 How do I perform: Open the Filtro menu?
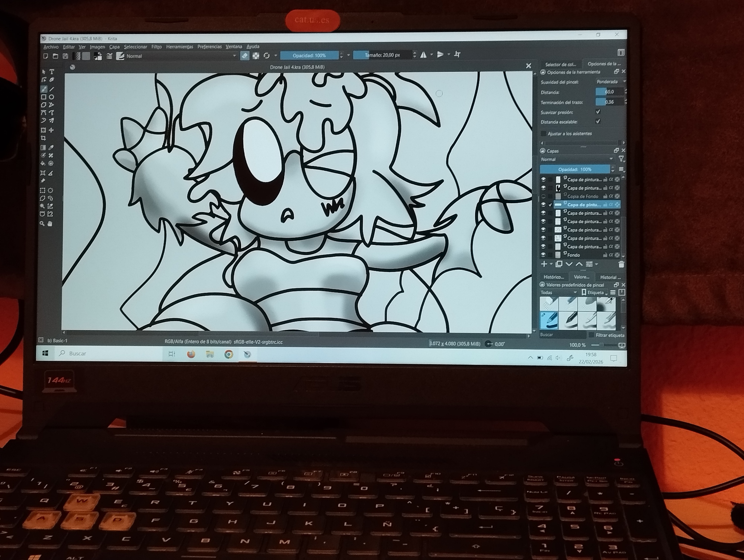pos(156,47)
